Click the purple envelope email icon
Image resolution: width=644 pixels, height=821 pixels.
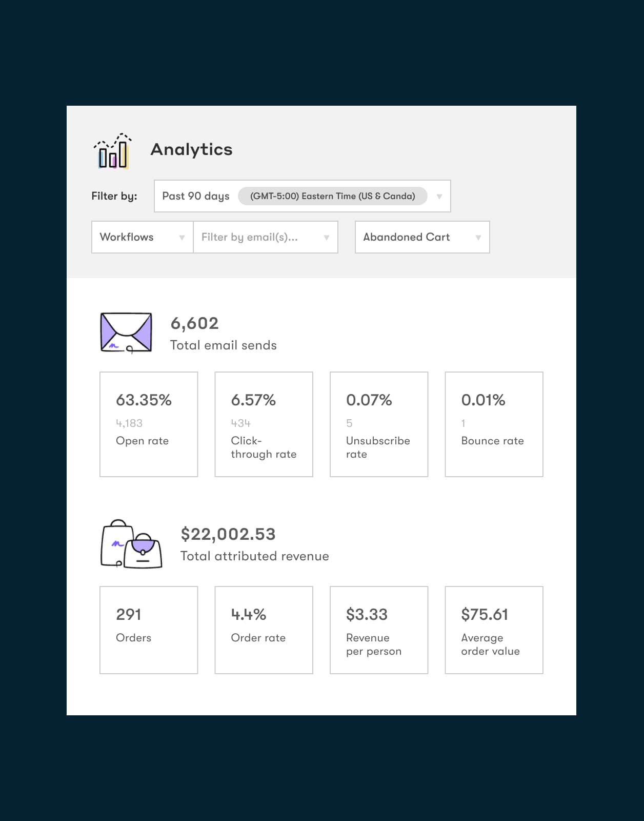pos(126,333)
